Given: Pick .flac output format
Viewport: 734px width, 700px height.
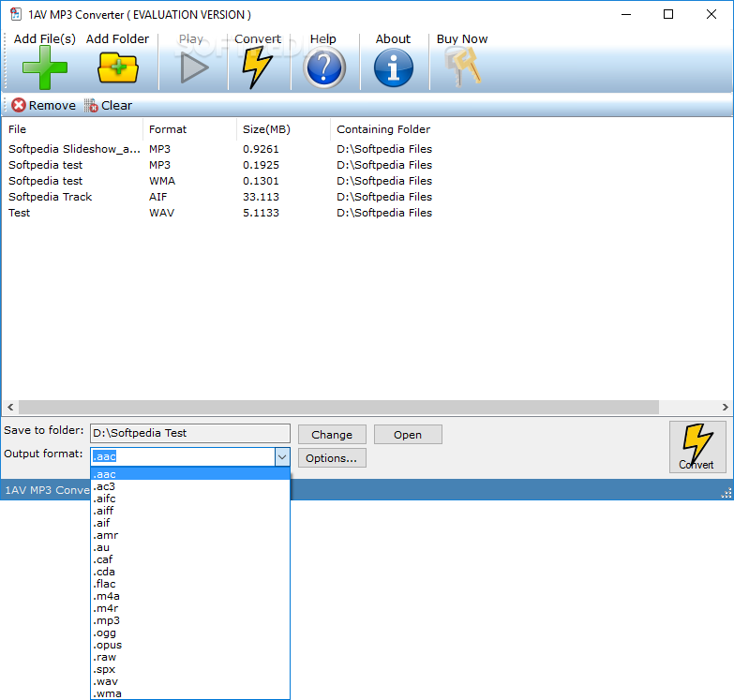Looking at the screenshot, I should (x=190, y=584).
